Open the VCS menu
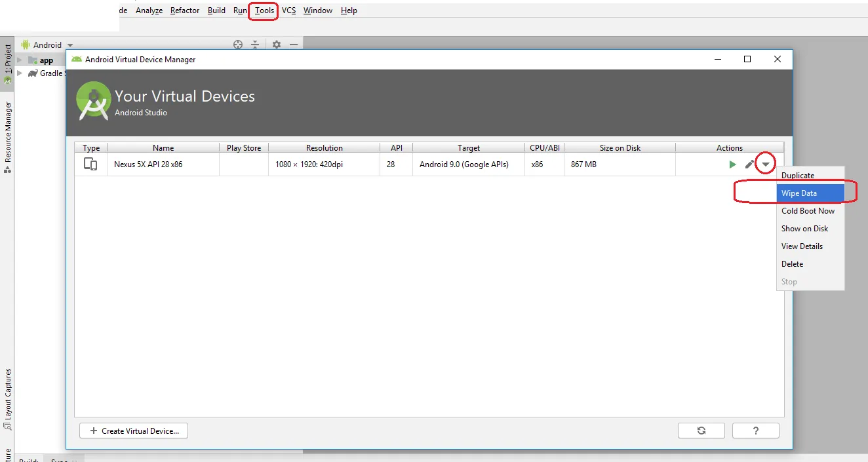868x462 pixels. coord(288,10)
